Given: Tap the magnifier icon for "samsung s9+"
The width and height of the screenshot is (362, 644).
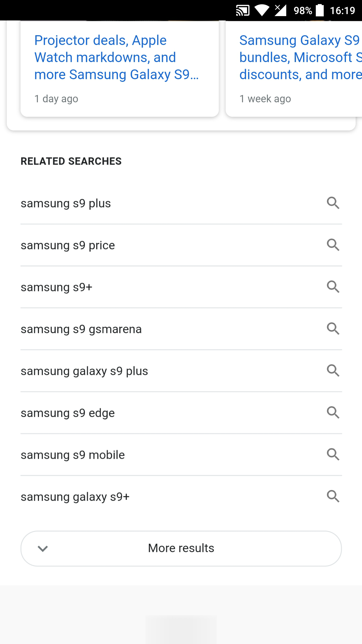Looking at the screenshot, I should click(x=333, y=286).
